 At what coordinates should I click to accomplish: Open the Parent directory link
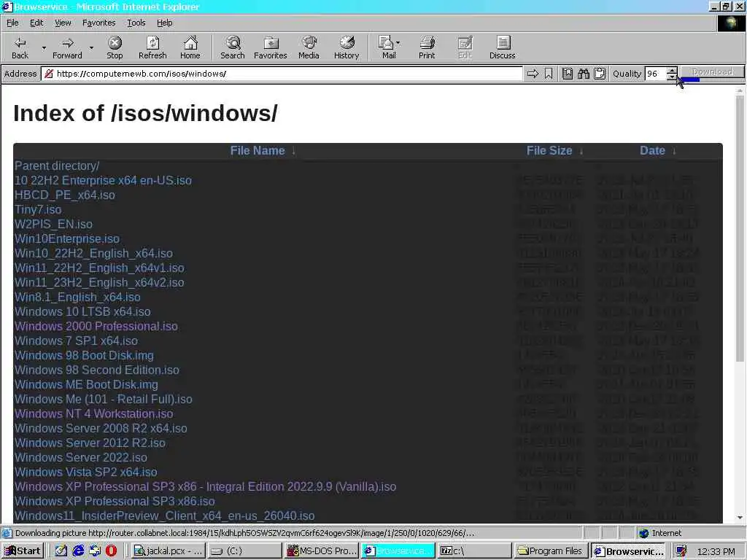coord(57,166)
